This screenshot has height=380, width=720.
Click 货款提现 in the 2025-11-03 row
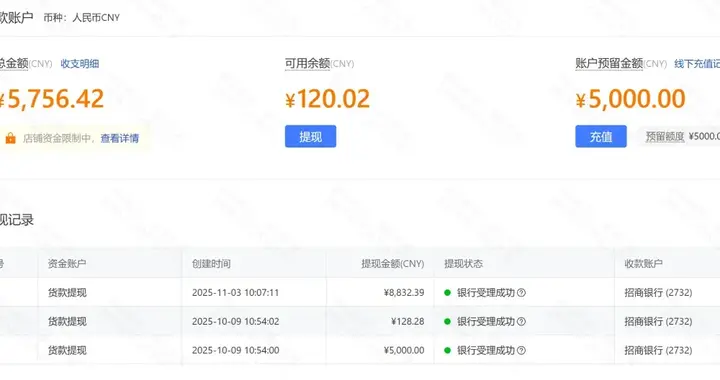[67, 293]
